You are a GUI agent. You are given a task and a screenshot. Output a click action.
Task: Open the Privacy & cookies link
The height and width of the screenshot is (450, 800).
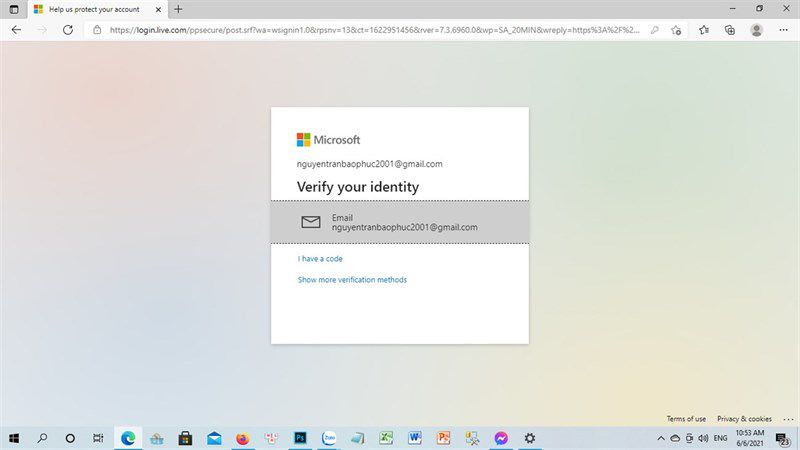pos(744,419)
